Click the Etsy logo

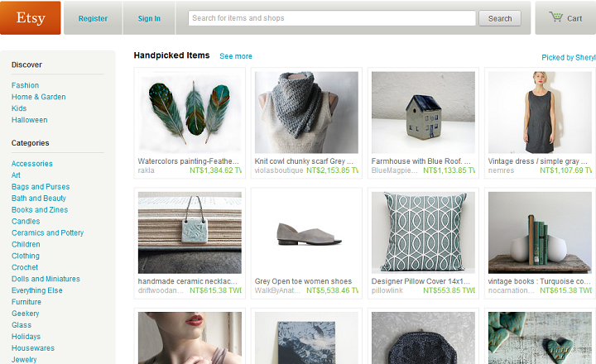[x=31, y=18]
